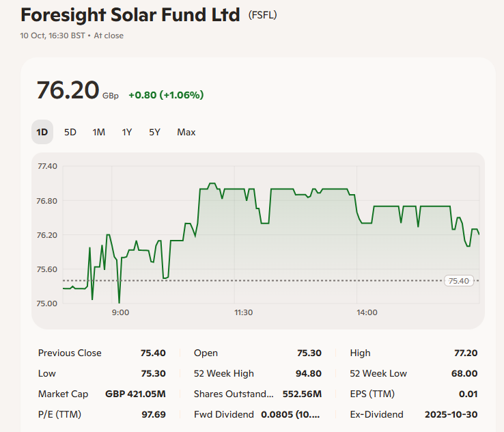Screen dimensions: 504x432
Task: Click the FSFL ticker symbol
Action: point(263,15)
